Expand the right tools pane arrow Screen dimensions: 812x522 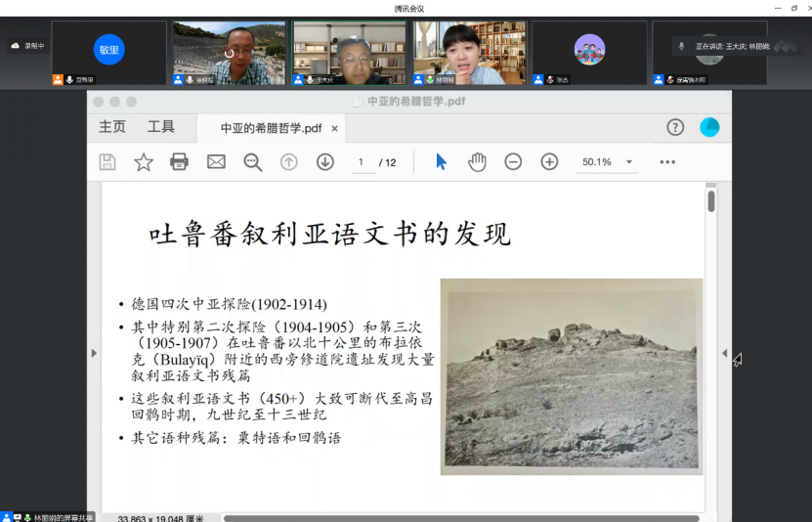click(724, 353)
